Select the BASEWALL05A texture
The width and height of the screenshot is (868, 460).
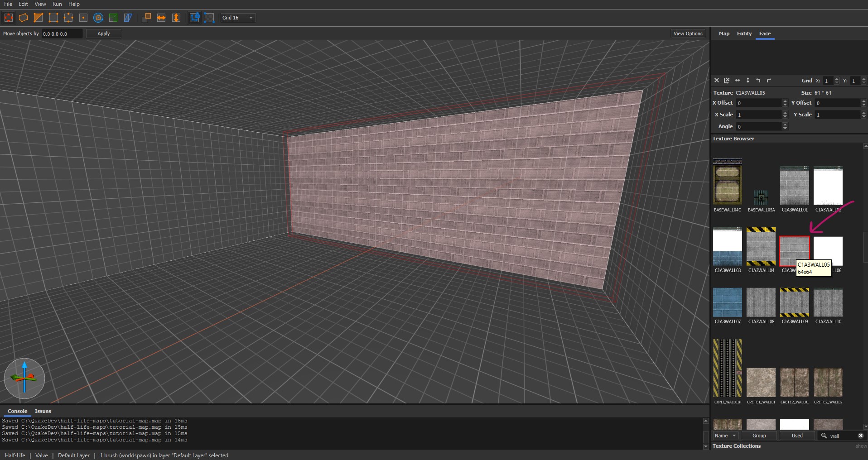[761, 197]
